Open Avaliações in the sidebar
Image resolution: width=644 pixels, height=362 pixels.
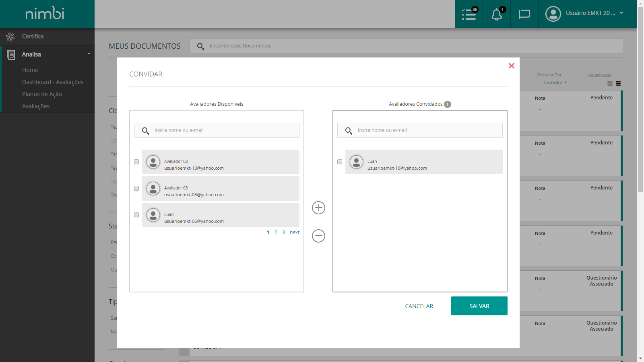(x=36, y=106)
